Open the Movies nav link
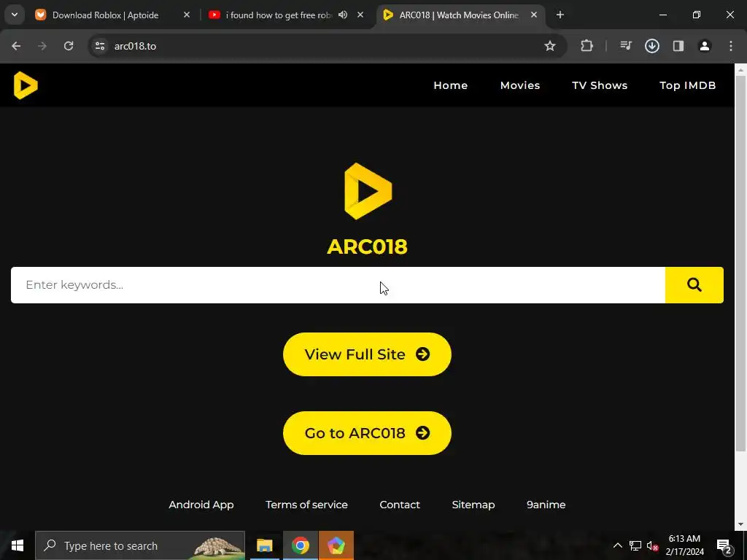This screenshot has height=560, width=747. click(x=520, y=85)
